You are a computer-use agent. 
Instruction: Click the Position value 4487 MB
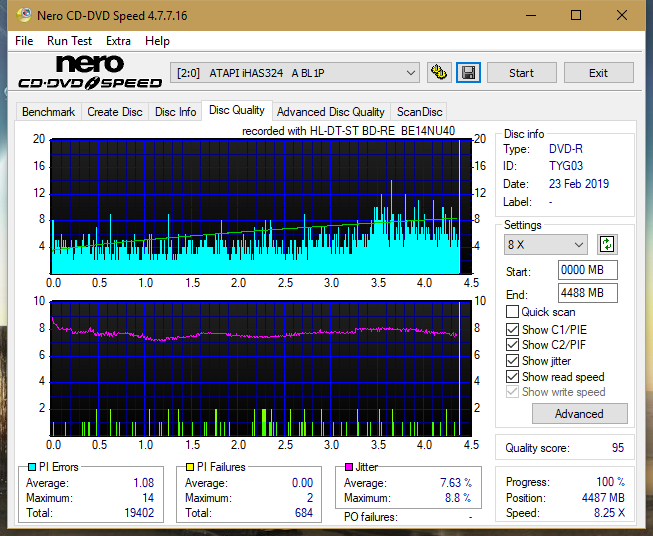tap(603, 498)
